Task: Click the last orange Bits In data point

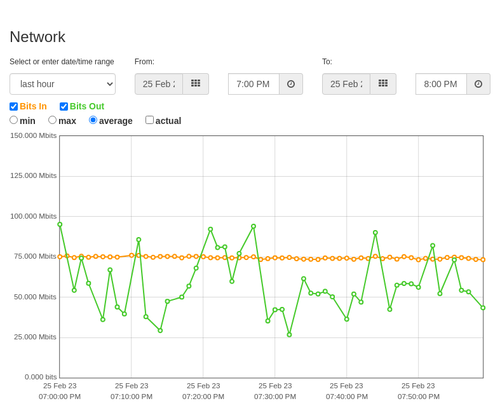Action: tap(483, 259)
